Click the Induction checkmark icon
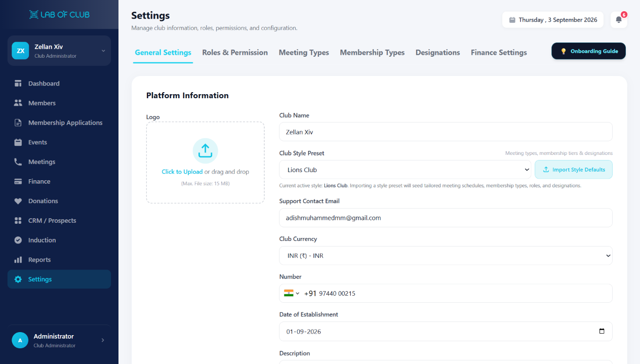The height and width of the screenshot is (364, 640). click(18, 240)
